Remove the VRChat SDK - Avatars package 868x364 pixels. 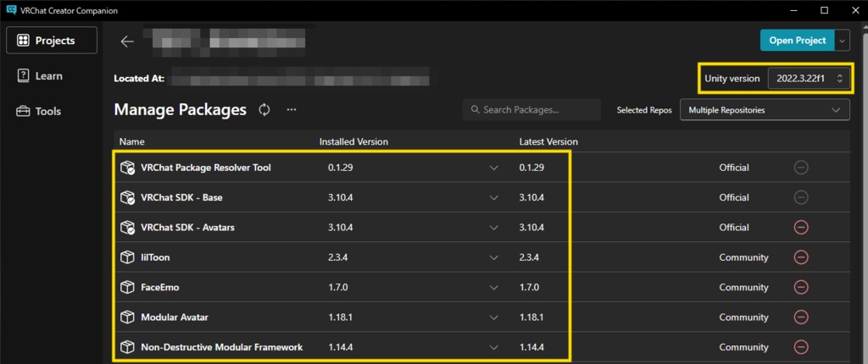click(x=801, y=228)
